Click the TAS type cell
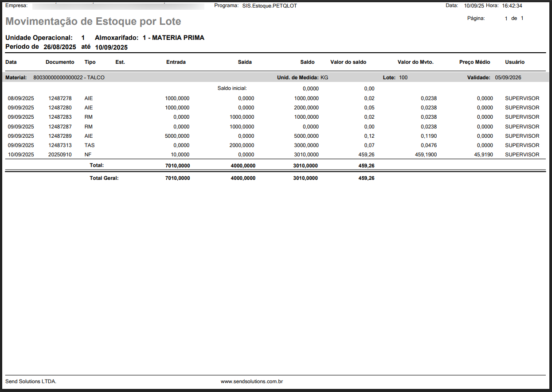The image size is (552, 392). (89, 145)
